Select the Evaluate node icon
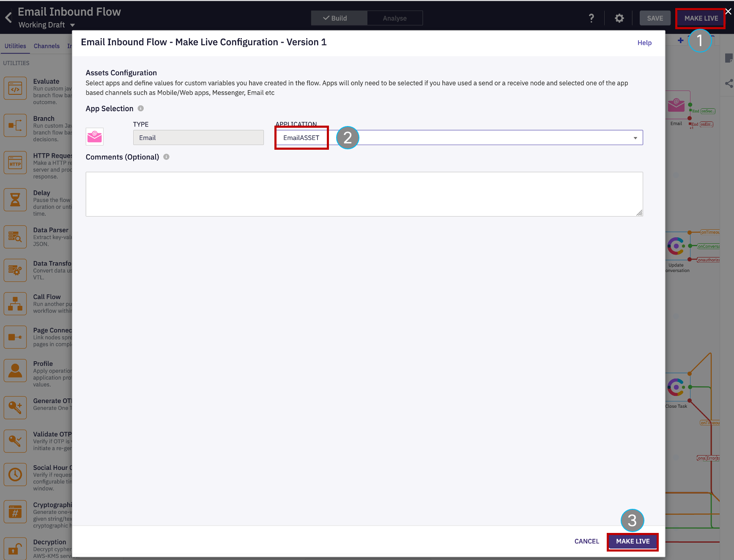 (x=15, y=88)
